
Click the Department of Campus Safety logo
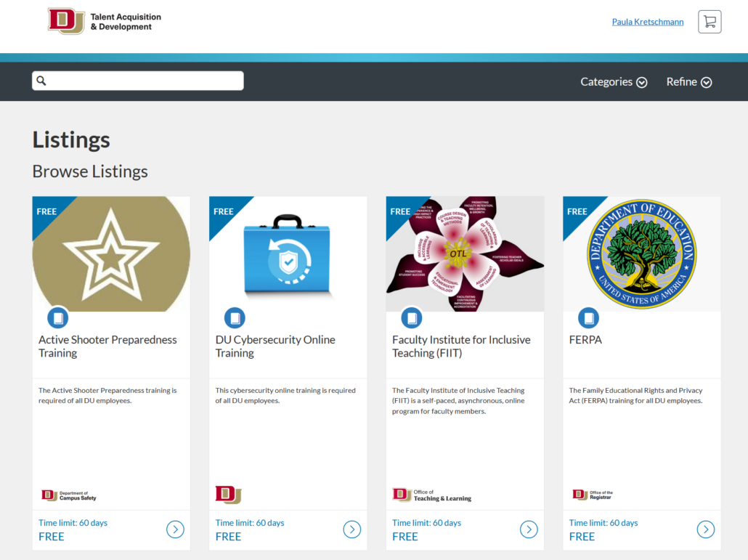pyautogui.click(x=69, y=495)
